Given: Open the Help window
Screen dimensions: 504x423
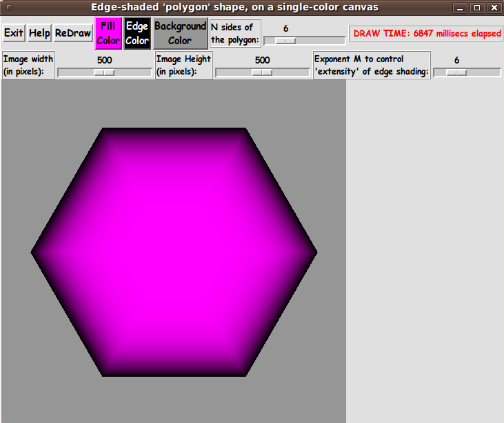Looking at the screenshot, I should pyautogui.click(x=39, y=33).
